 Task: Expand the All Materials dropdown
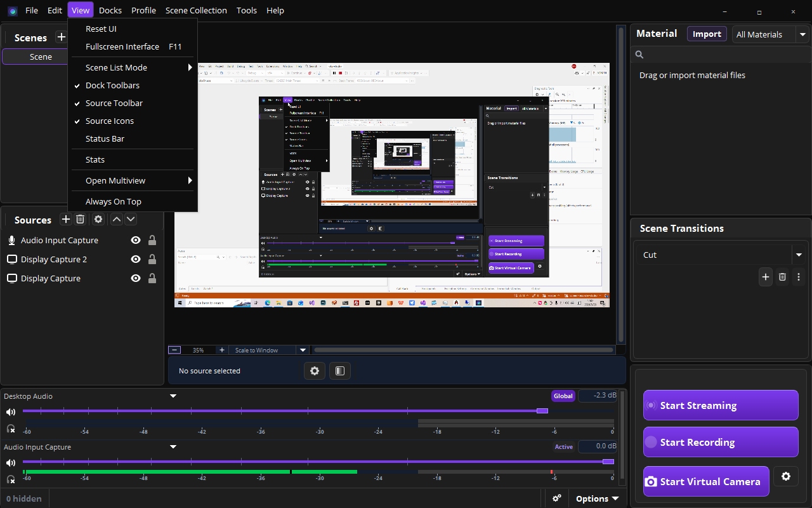point(803,34)
